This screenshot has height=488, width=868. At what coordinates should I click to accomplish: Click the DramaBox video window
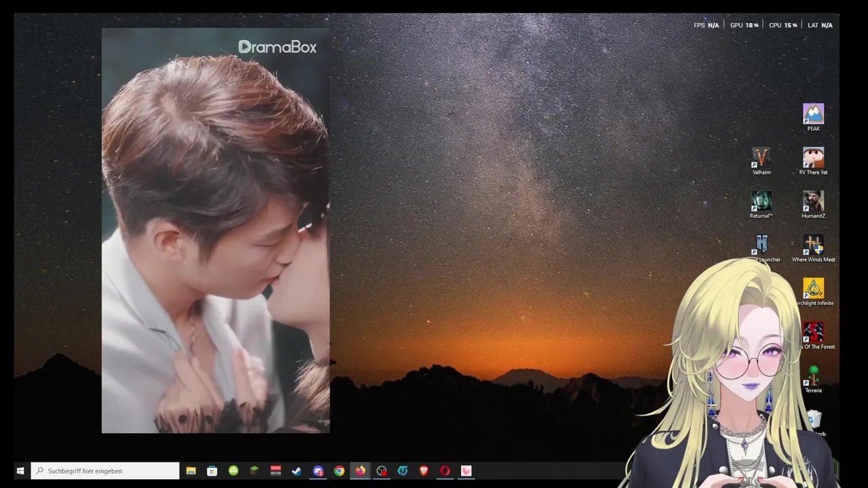pos(216,230)
